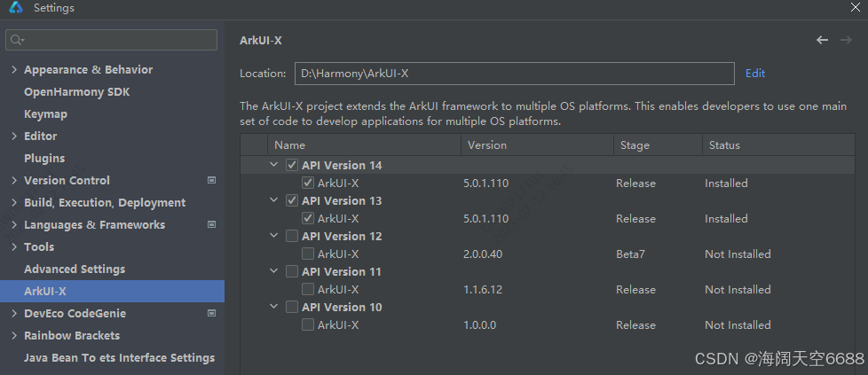Click the search magnifier icon
The image size is (868, 375).
pyautogui.click(x=16, y=40)
